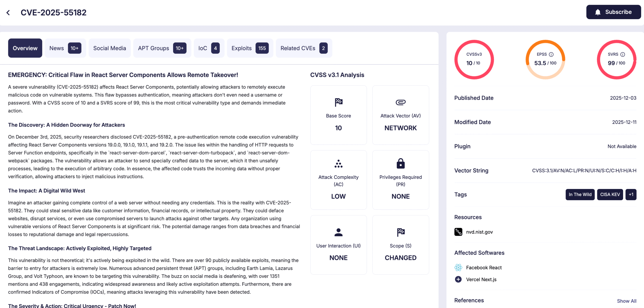Click the published date 2025-12-03
Viewport: 644px width, 308px height.
(x=623, y=98)
